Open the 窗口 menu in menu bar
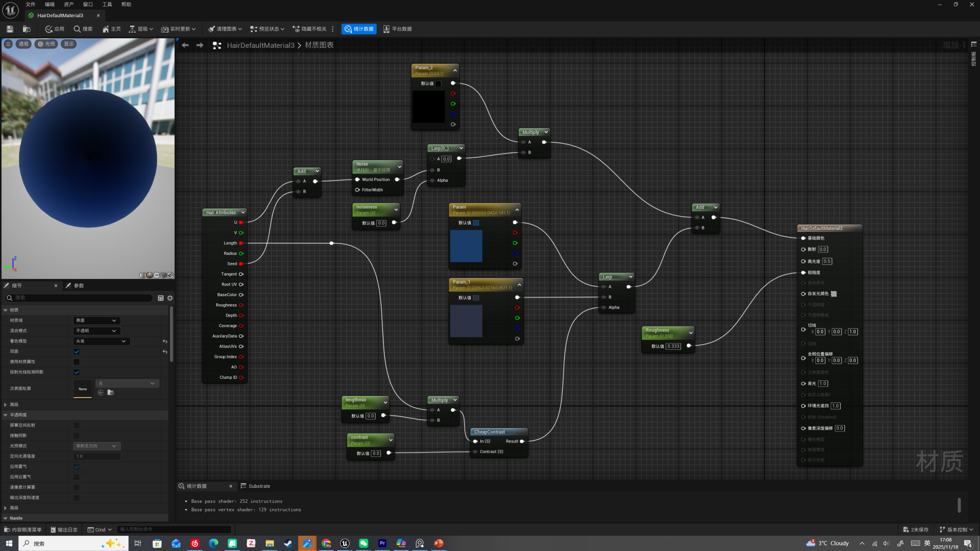The image size is (980, 551). [87, 4]
